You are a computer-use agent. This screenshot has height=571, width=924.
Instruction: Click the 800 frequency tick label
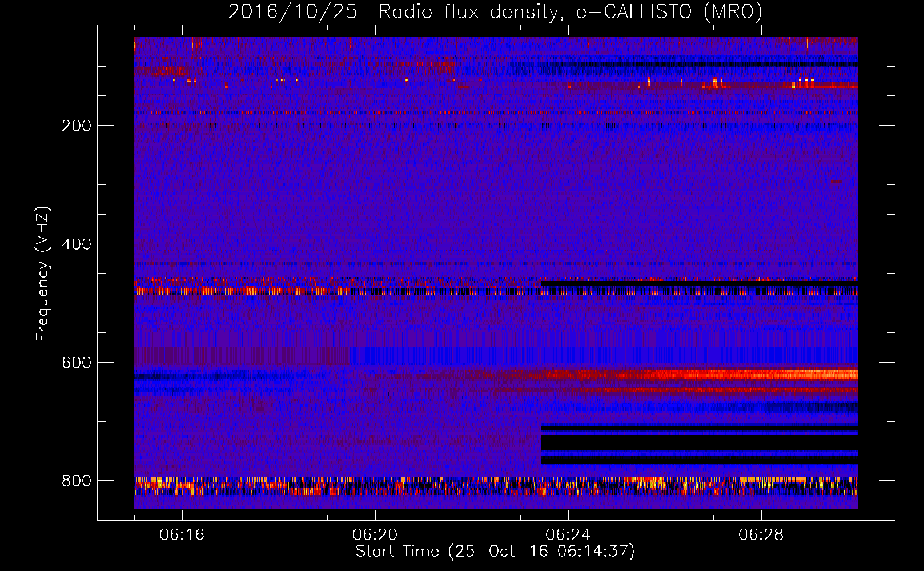click(77, 481)
